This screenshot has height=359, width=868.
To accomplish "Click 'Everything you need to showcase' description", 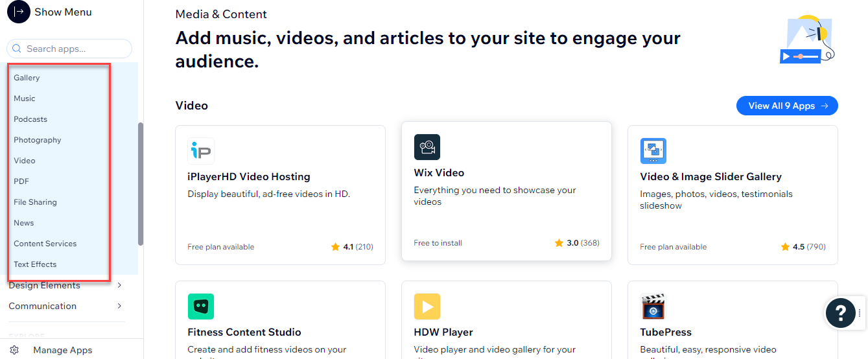I will pos(495,196).
